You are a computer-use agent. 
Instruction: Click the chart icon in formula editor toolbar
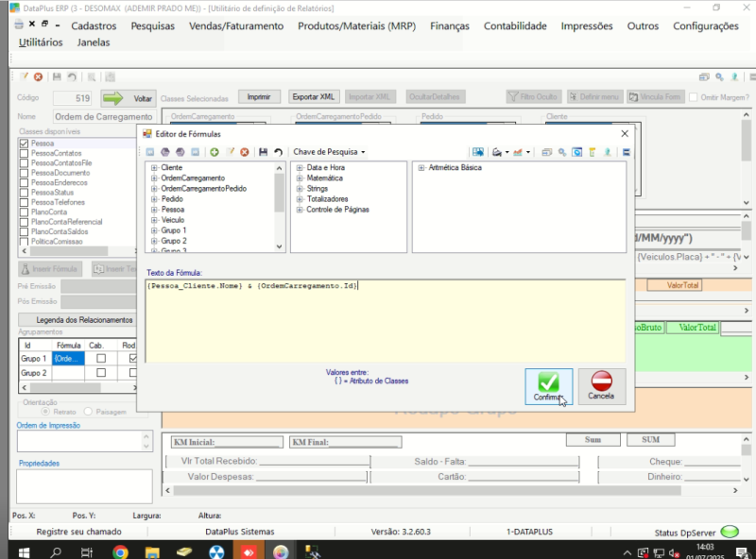pos(518,152)
